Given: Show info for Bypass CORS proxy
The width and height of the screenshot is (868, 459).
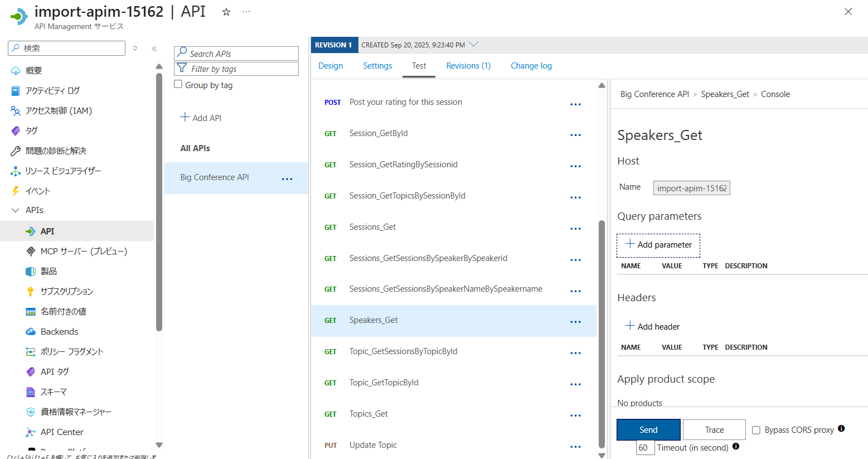Looking at the screenshot, I should (x=841, y=428).
